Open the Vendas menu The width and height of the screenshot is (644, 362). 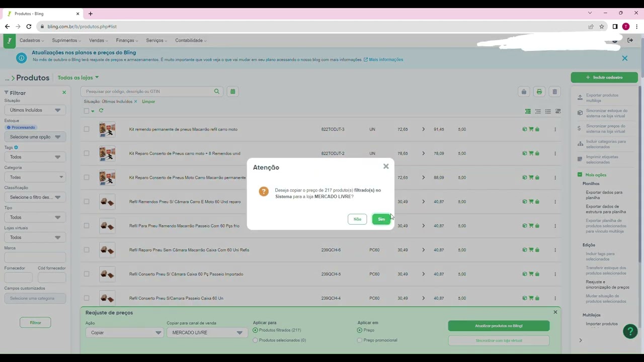coord(99,41)
